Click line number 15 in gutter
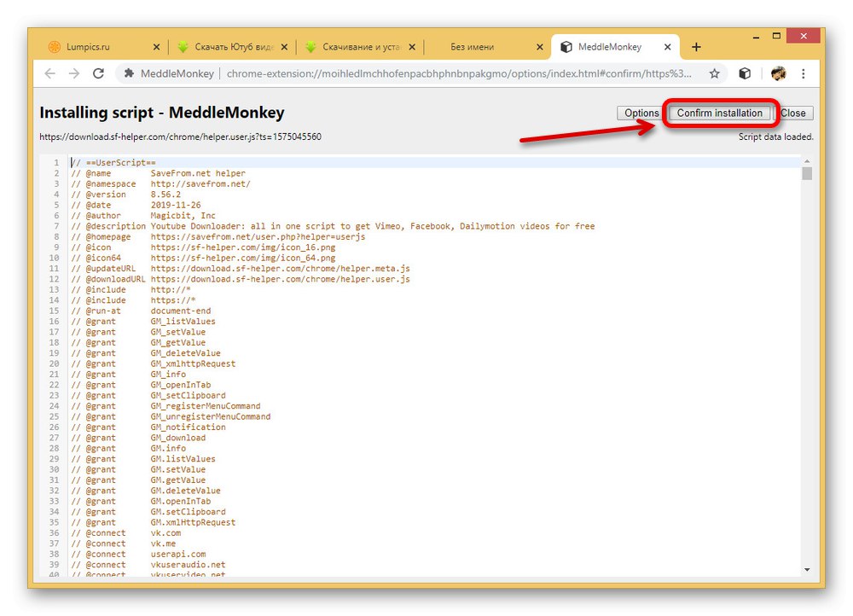Screen dimensions: 853x616 [x=54, y=311]
